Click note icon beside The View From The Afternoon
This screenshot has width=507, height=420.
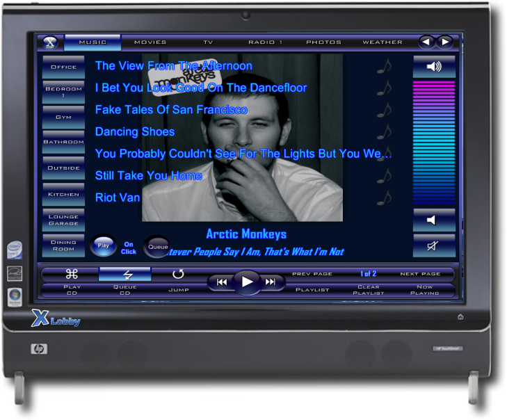385,66
